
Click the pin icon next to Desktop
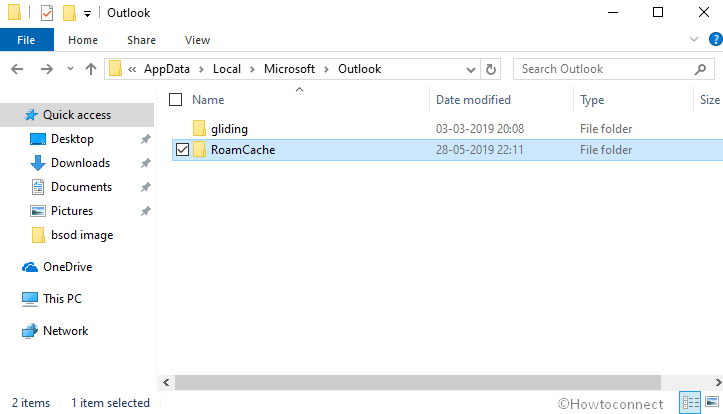pyautogui.click(x=146, y=139)
